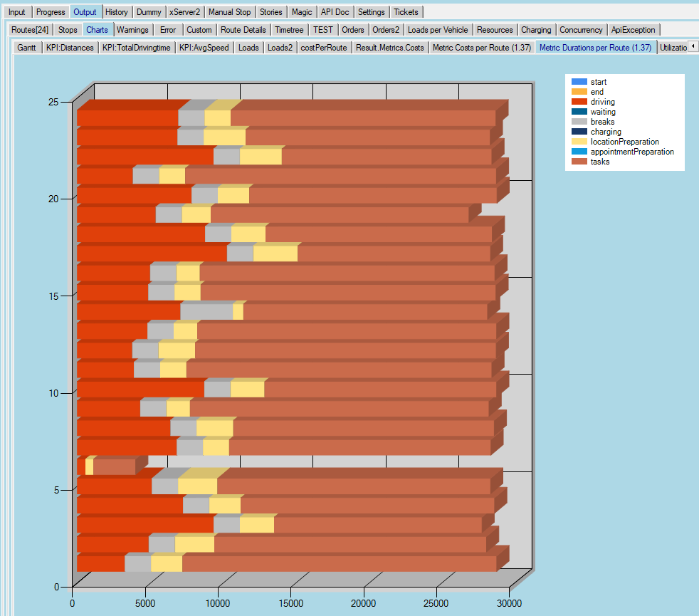Open the Tickets tab
The width and height of the screenshot is (699, 616).
tap(406, 12)
